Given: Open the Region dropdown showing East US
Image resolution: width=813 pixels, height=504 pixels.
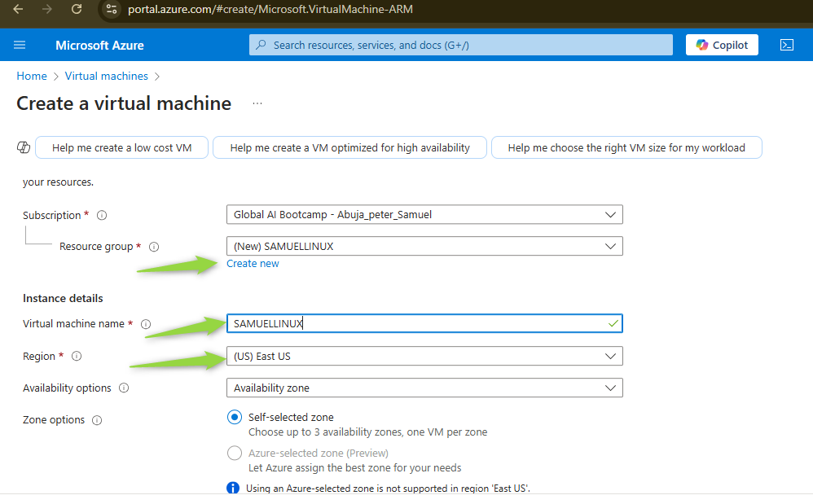Looking at the screenshot, I should [424, 357].
